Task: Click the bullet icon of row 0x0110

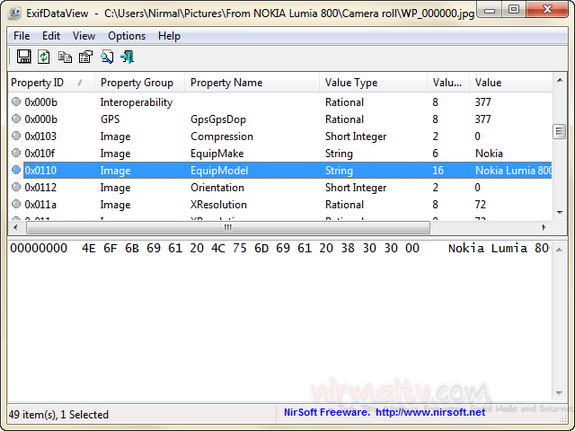Action: 16,170
